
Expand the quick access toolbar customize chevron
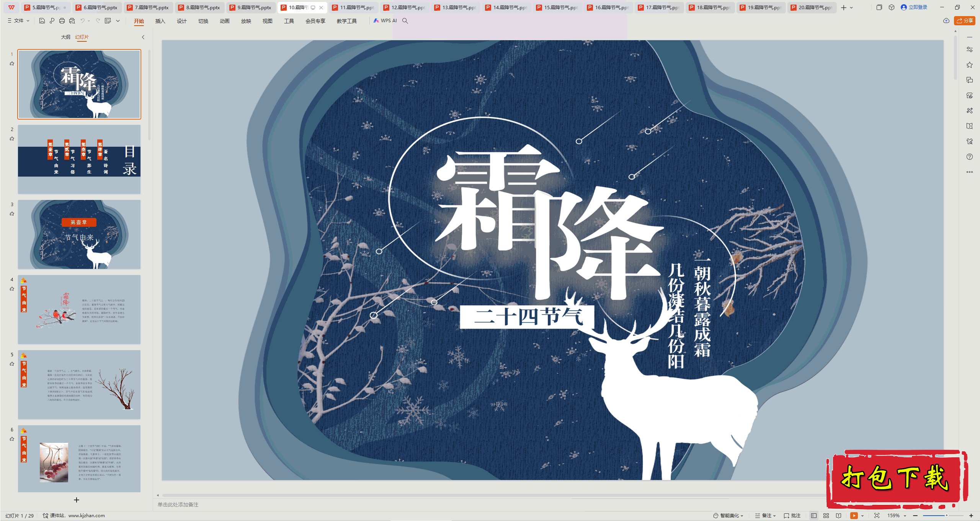coord(118,21)
